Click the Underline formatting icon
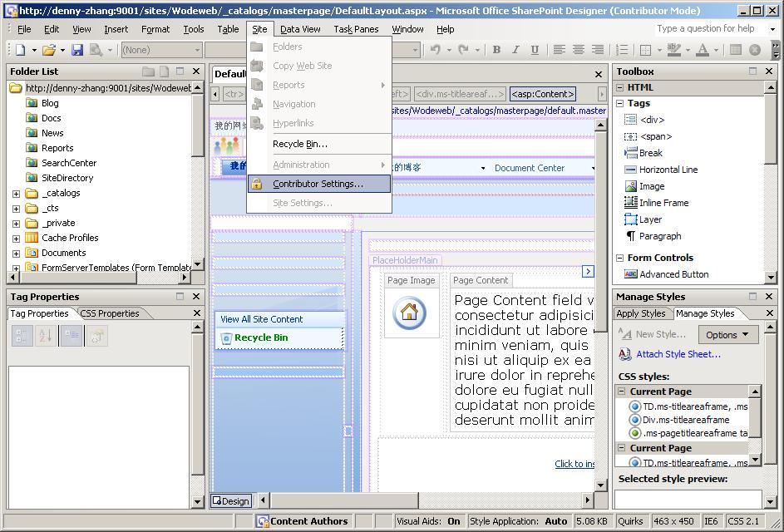784x532 pixels. (535, 50)
